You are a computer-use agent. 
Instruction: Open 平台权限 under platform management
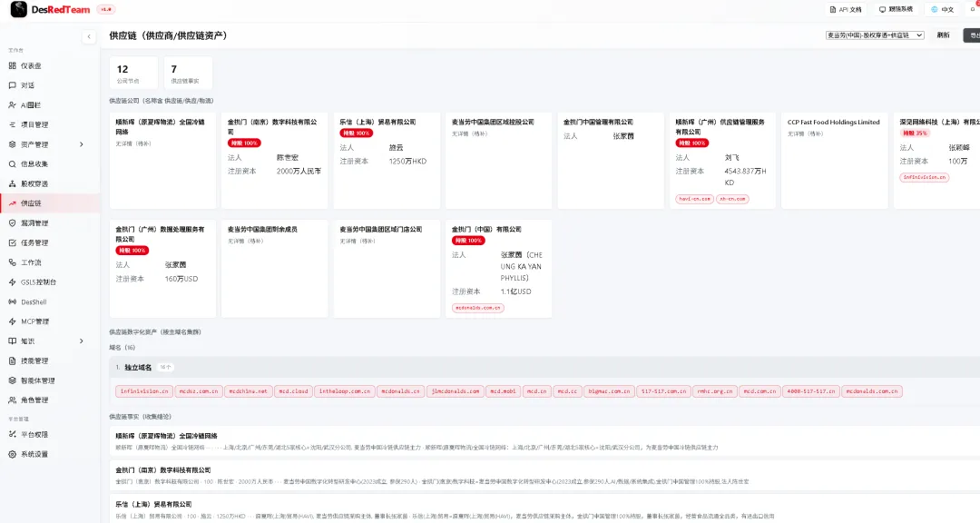(34, 434)
